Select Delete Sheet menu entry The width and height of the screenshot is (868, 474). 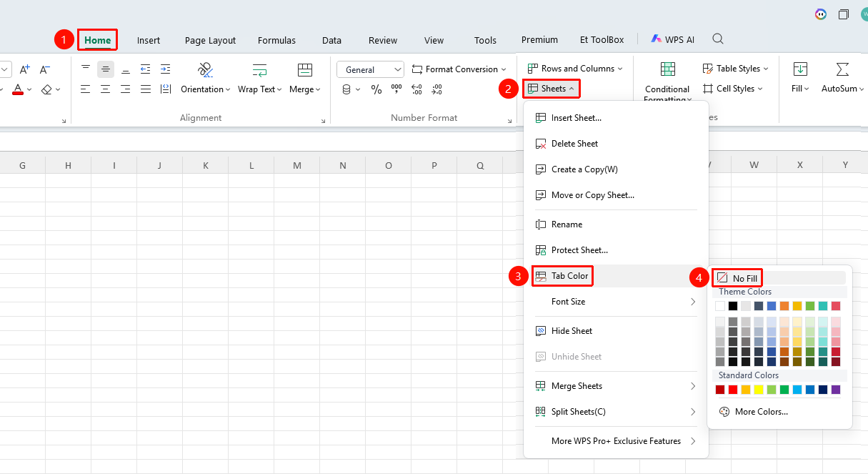(x=616, y=144)
